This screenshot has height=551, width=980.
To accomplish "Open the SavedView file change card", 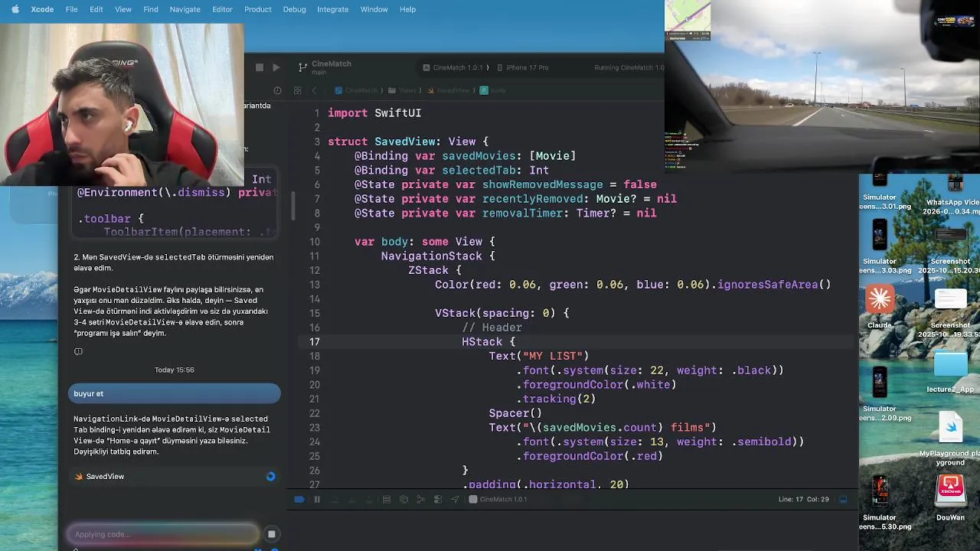I will pyautogui.click(x=174, y=476).
